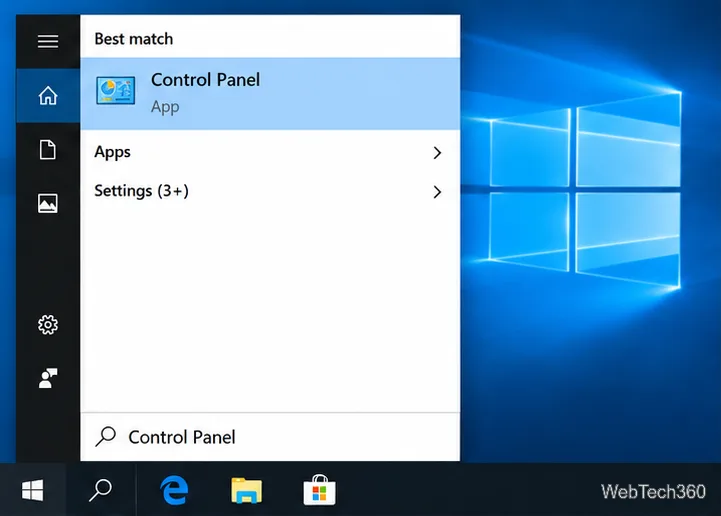The height and width of the screenshot is (516, 721).
Task: Click the search box containing Control Panel
Action: pyautogui.click(x=270, y=437)
